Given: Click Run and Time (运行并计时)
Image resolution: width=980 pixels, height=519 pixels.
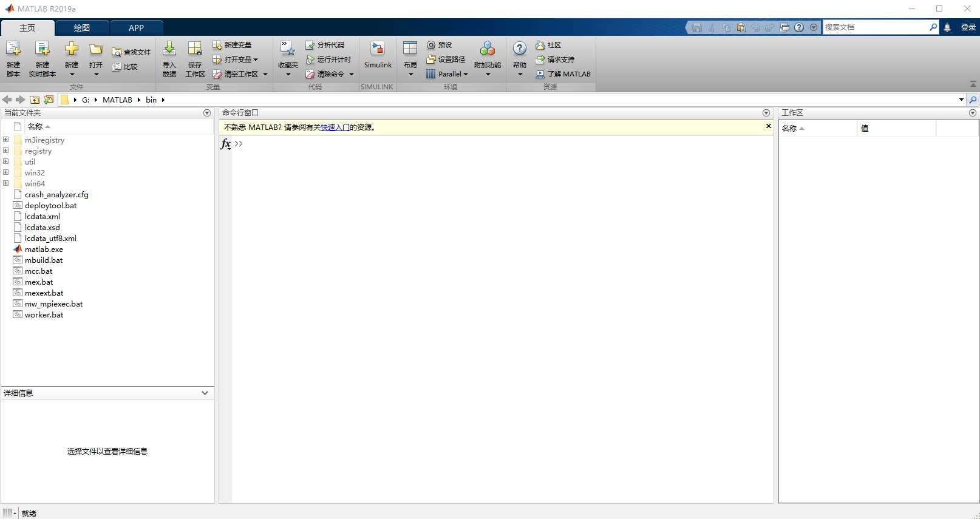Looking at the screenshot, I should click(x=328, y=59).
